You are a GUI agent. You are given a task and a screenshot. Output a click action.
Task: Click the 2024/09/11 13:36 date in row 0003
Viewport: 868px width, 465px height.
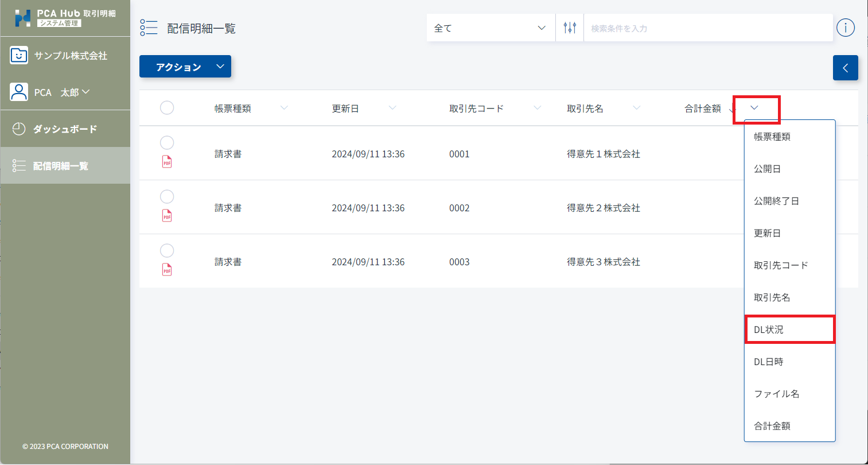click(368, 262)
